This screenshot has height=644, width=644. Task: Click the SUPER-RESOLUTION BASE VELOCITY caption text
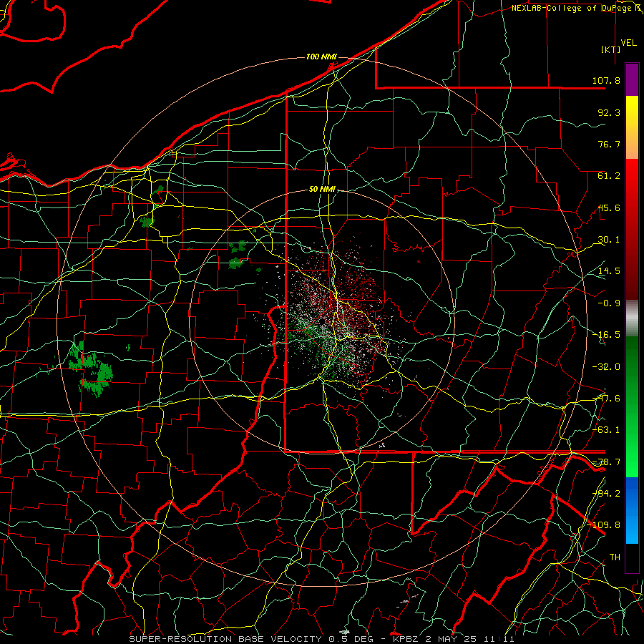(x=227, y=639)
